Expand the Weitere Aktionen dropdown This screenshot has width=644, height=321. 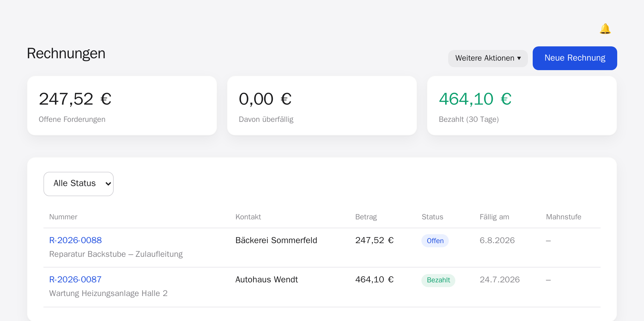488,58
